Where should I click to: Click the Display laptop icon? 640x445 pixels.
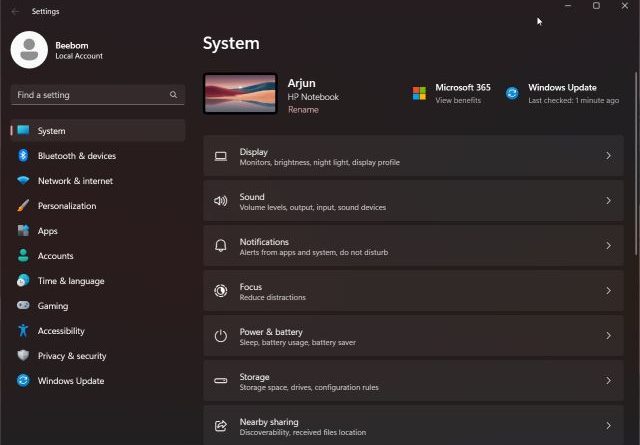pyautogui.click(x=221, y=156)
